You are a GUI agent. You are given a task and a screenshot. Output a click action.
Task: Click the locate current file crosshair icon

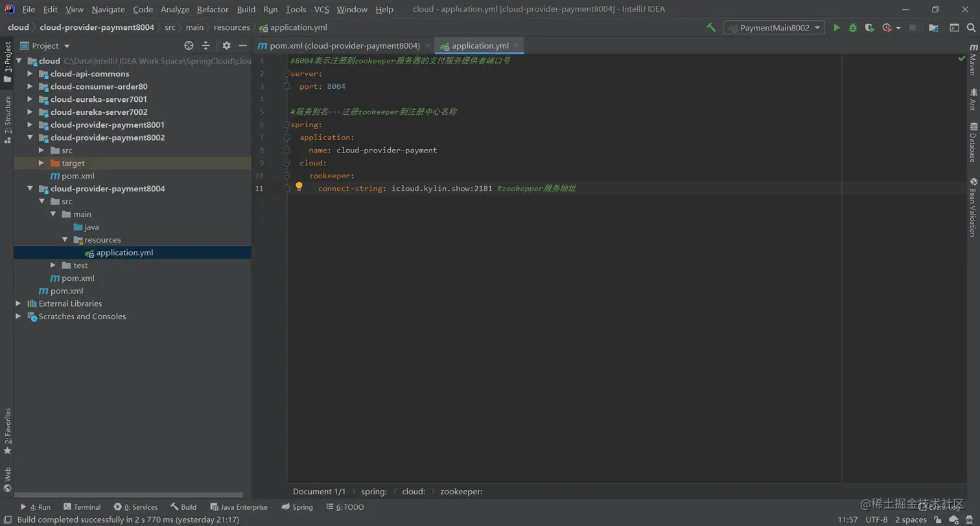point(189,45)
